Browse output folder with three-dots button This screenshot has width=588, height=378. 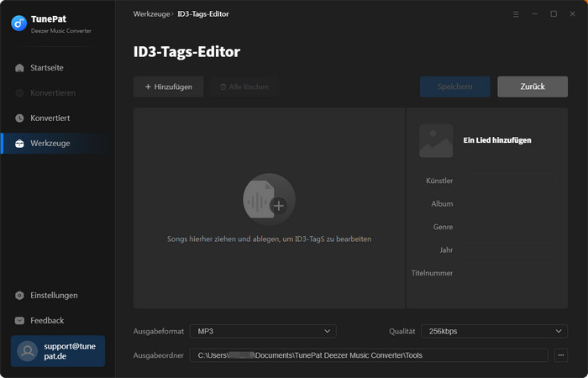click(x=561, y=355)
